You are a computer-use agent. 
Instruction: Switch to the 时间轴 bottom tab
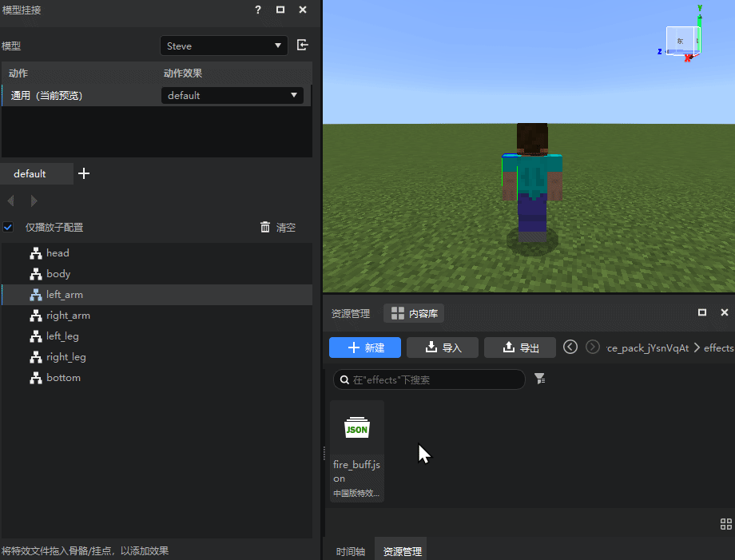(x=351, y=551)
